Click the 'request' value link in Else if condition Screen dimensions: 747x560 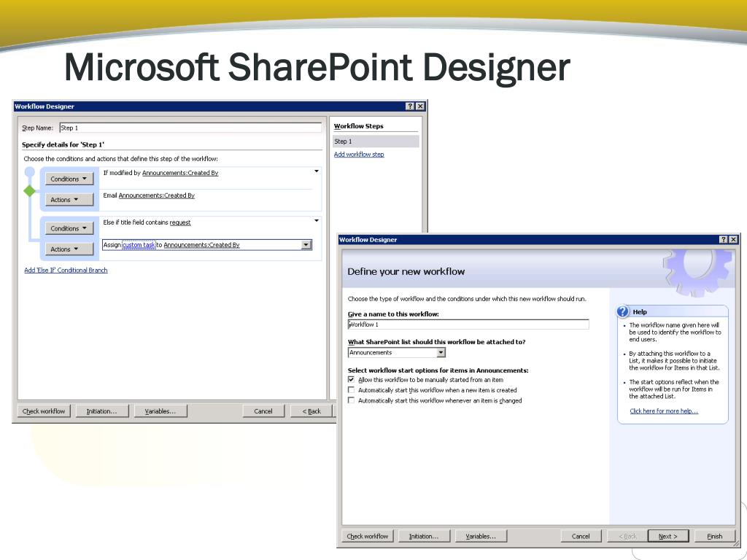[180, 222]
